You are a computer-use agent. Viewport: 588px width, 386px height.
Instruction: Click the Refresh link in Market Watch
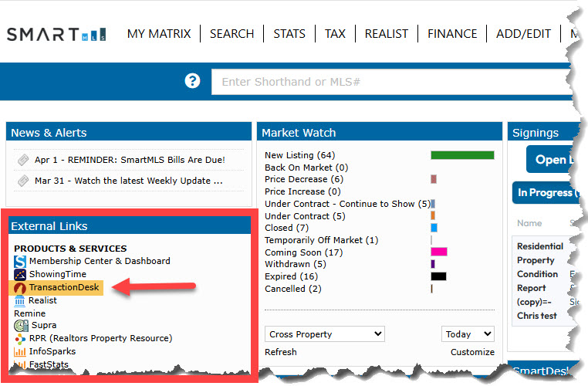point(280,352)
